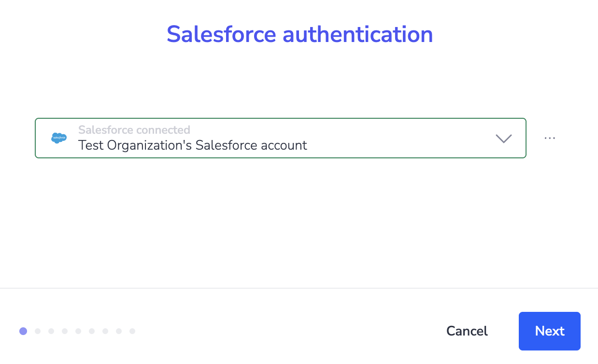Click the horizontal divider above the footer
The width and height of the screenshot is (598, 364).
299,288
